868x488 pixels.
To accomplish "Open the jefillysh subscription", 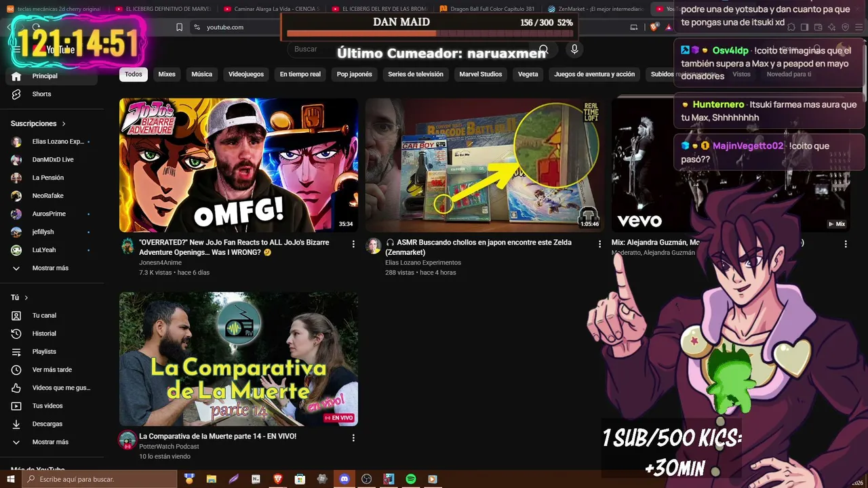I will click(50, 232).
